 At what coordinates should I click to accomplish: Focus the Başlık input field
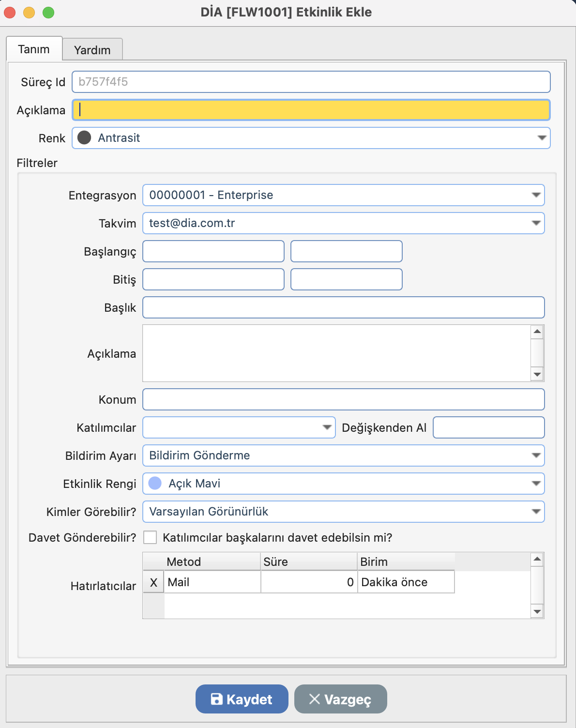[343, 307]
